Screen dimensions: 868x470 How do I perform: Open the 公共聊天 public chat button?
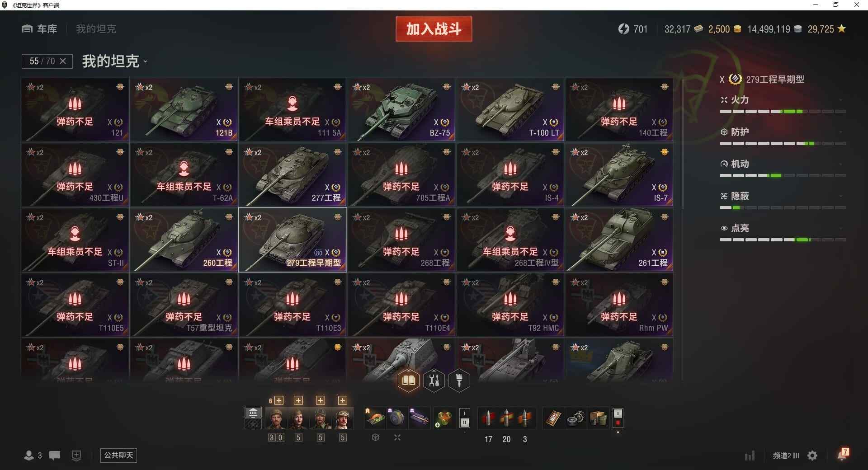click(118, 455)
